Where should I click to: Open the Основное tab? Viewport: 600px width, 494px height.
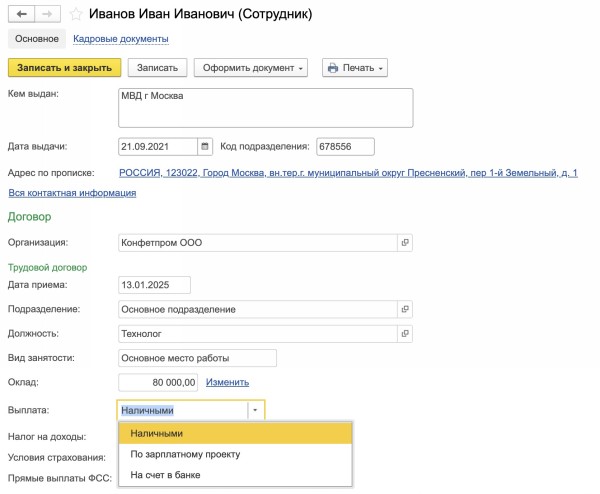coord(37,39)
